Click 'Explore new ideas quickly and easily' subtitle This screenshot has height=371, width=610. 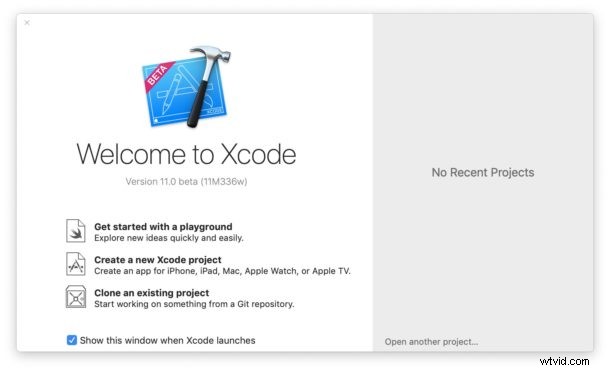(169, 238)
